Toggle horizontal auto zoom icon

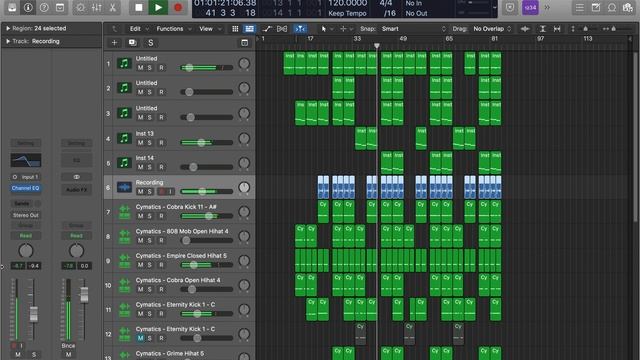click(x=557, y=29)
